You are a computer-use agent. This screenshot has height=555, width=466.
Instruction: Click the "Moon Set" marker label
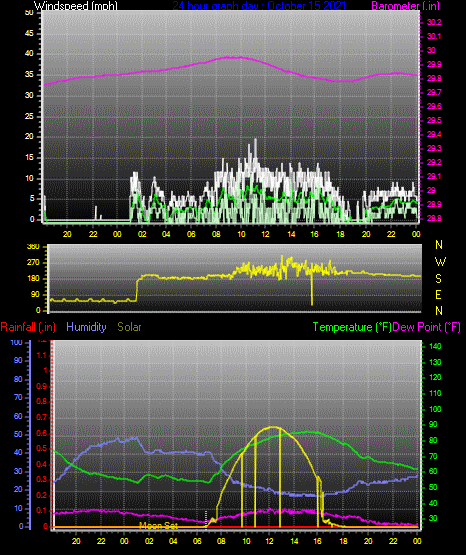click(159, 526)
